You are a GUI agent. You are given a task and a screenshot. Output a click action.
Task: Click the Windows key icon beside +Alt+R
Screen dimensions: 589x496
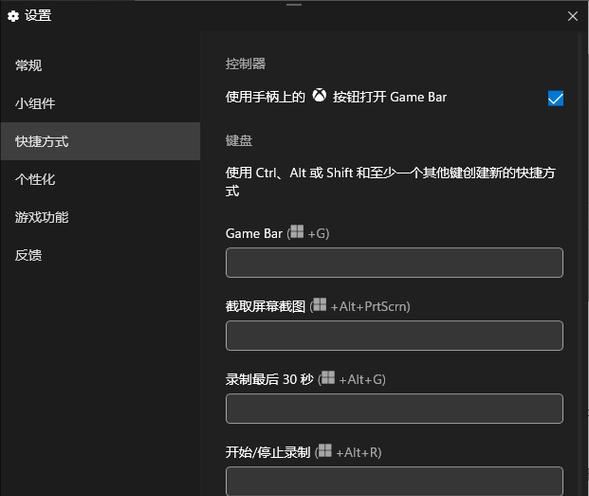click(325, 450)
